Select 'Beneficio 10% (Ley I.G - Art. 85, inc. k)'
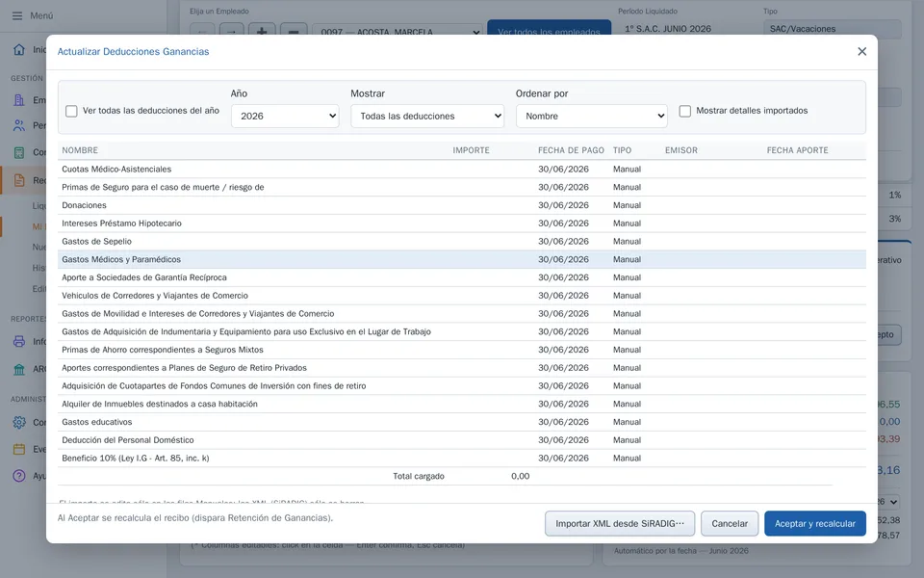Viewport: 924px width, 578px height. [462, 459]
